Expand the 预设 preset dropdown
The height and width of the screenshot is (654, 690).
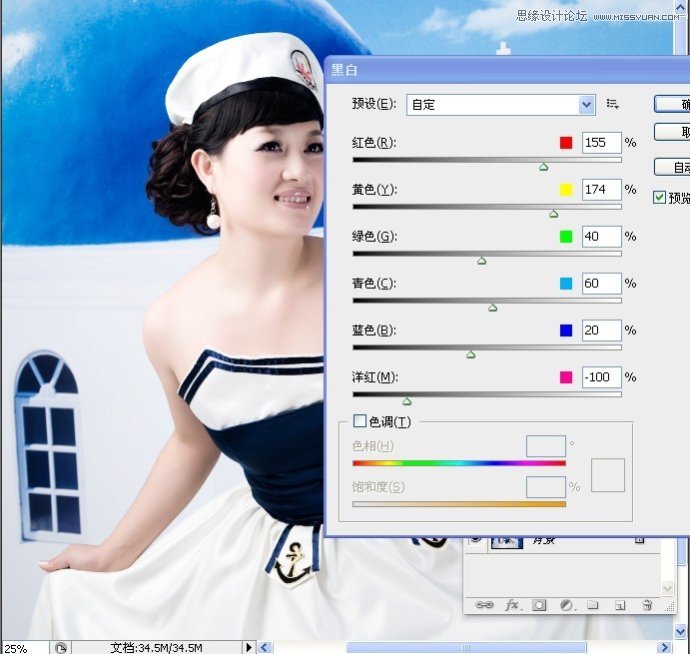586,104
